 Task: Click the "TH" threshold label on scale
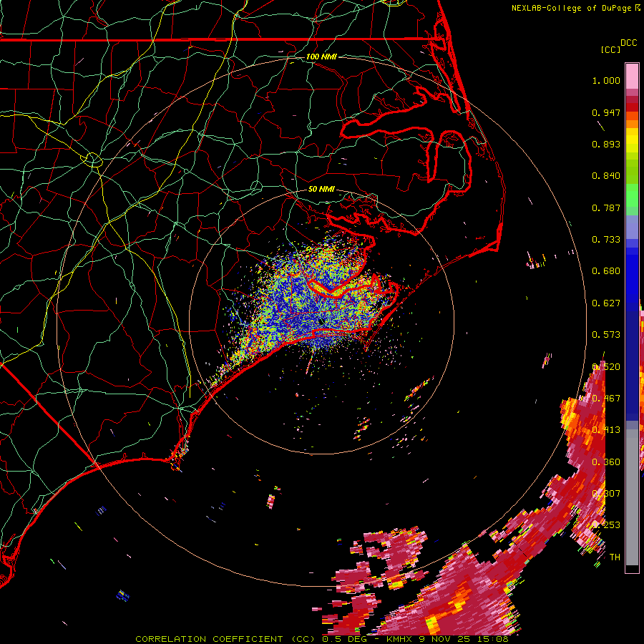coord(615,557)
